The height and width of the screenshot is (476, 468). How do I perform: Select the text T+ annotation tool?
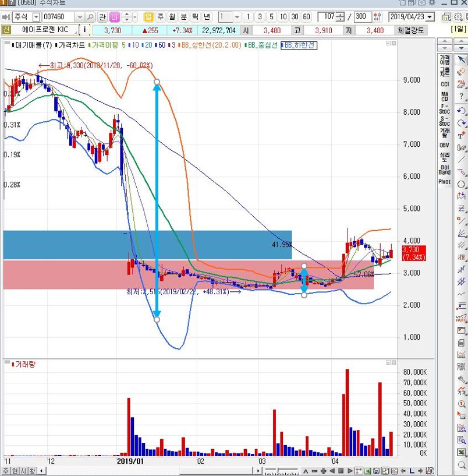click(x=462, y=135)
